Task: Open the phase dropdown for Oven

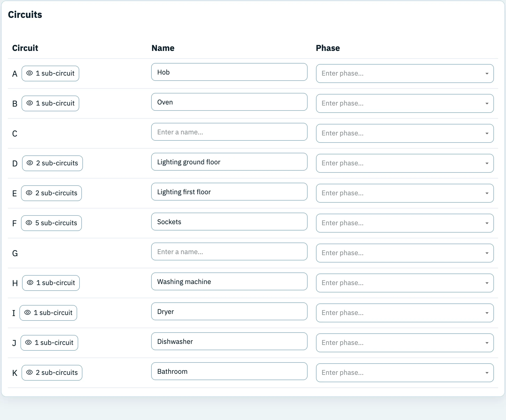Action: pos(405,103)
